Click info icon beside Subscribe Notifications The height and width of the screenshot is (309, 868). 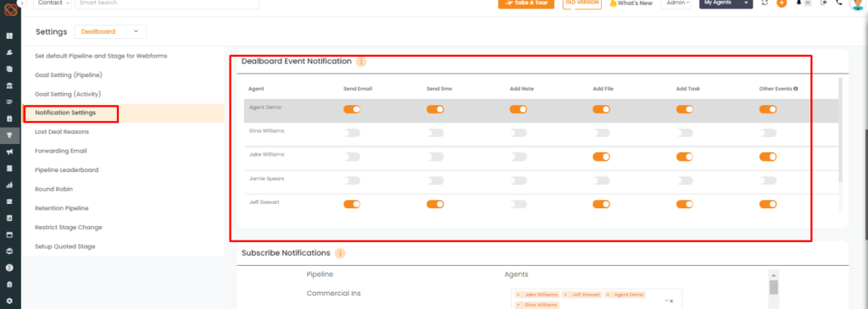340,253
